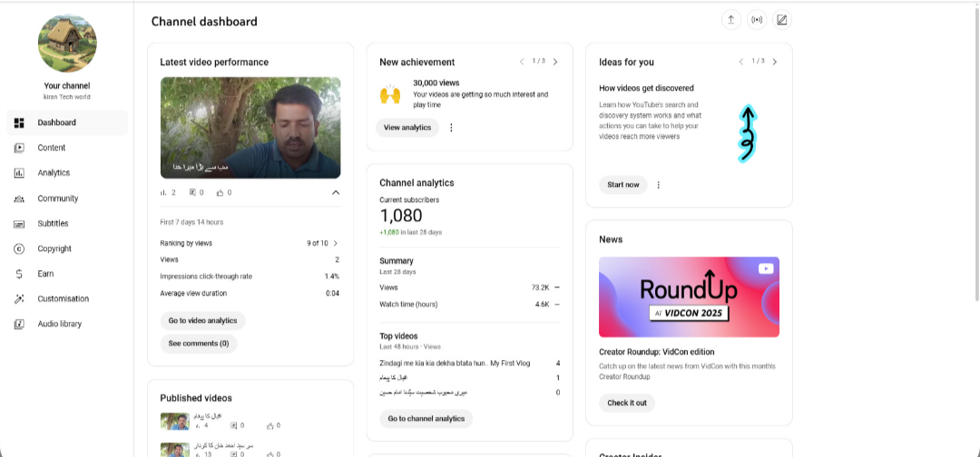Click the views count icon under latest video

pos(164,193)
